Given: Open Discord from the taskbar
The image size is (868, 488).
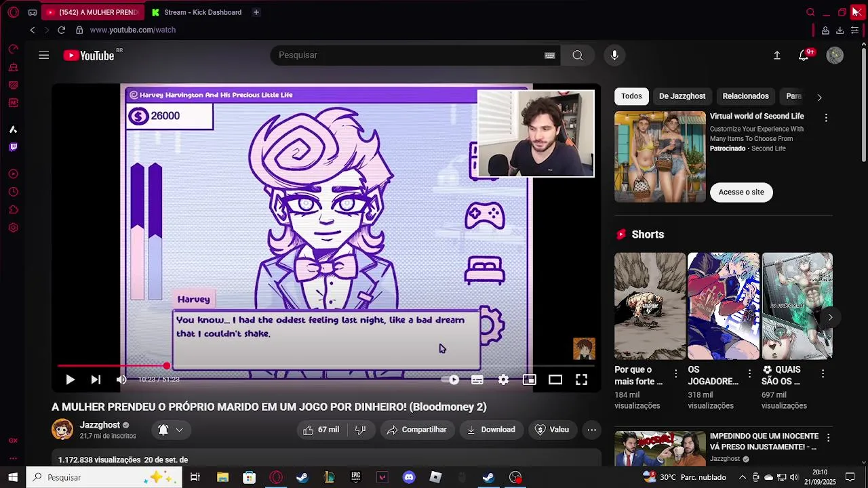Looking at the screenshot, I should 409,477.
